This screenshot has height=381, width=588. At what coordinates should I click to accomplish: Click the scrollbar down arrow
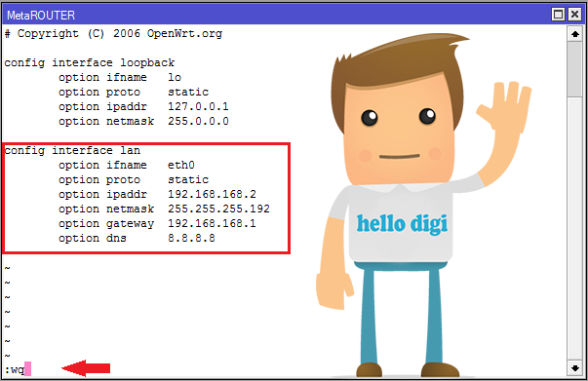(x=575, y=368)
